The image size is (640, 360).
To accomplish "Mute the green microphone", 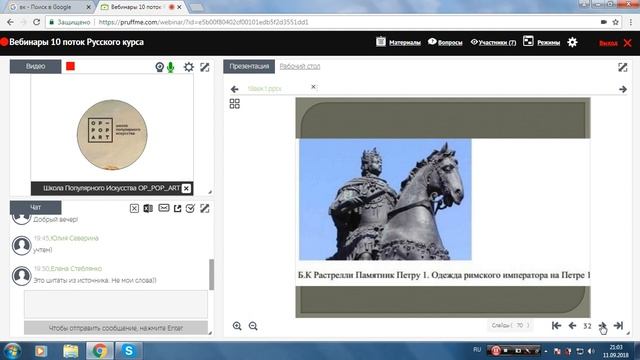I will tap(171, 67).
